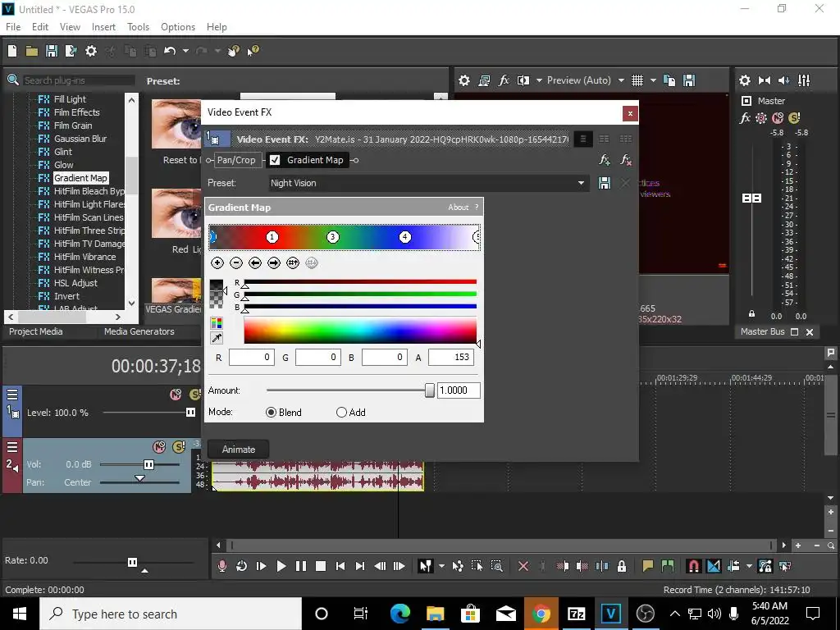
Task: Select previous gradient control point arrow
Action: (x=255, y=262)
